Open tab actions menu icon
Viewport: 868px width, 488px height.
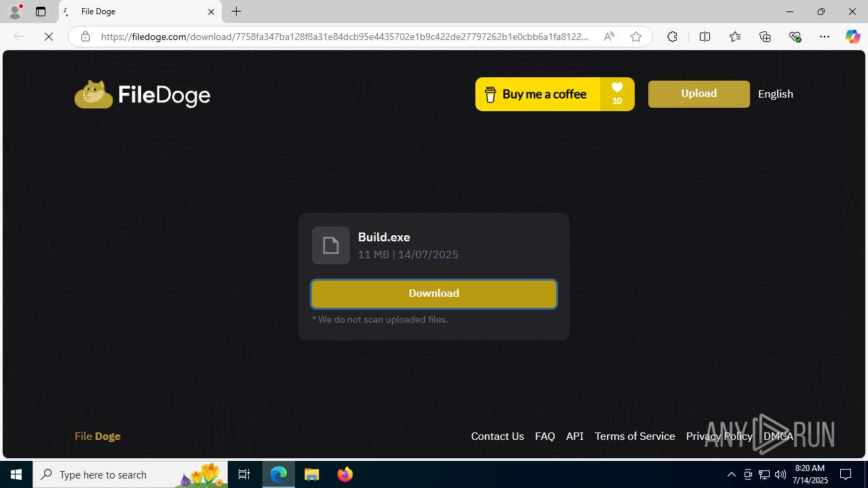click(x=41, y=12)
